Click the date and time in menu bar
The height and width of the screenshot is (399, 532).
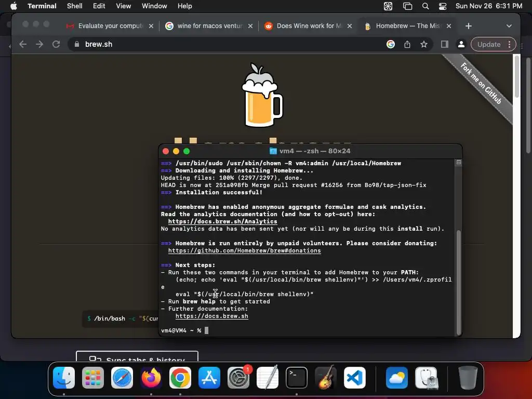tap(489, 6)
